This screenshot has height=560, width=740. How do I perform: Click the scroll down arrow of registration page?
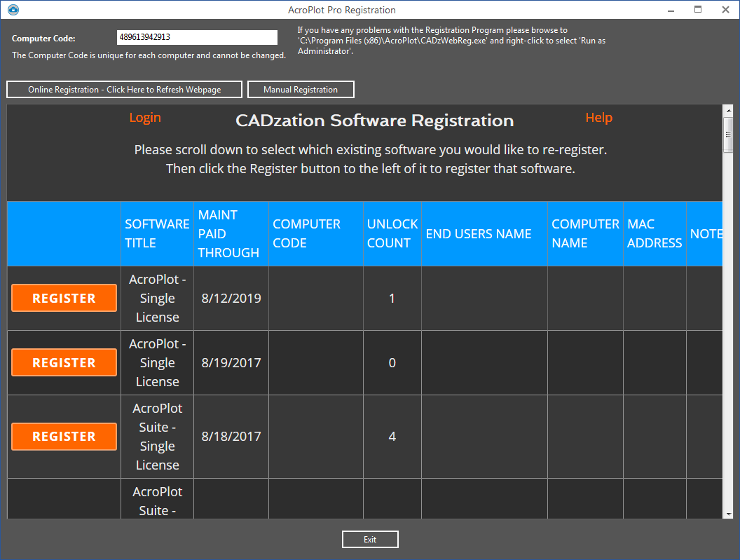pos(728,514)
